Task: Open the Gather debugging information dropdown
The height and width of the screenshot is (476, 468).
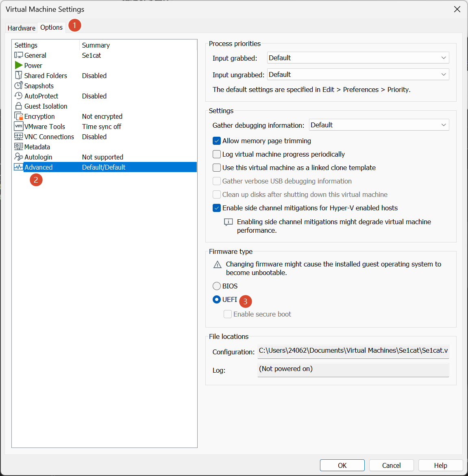Action: coord(379,125)
